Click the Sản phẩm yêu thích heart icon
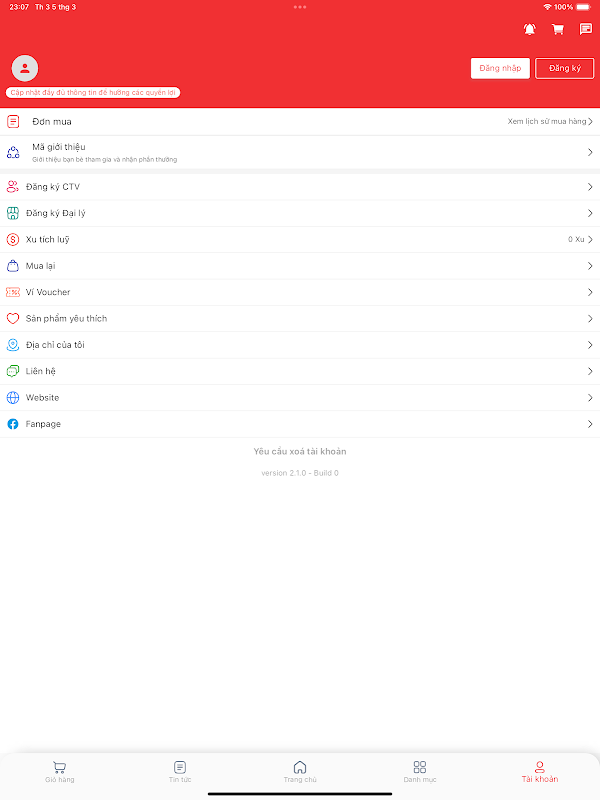600x800 pixels. (13, 318)
